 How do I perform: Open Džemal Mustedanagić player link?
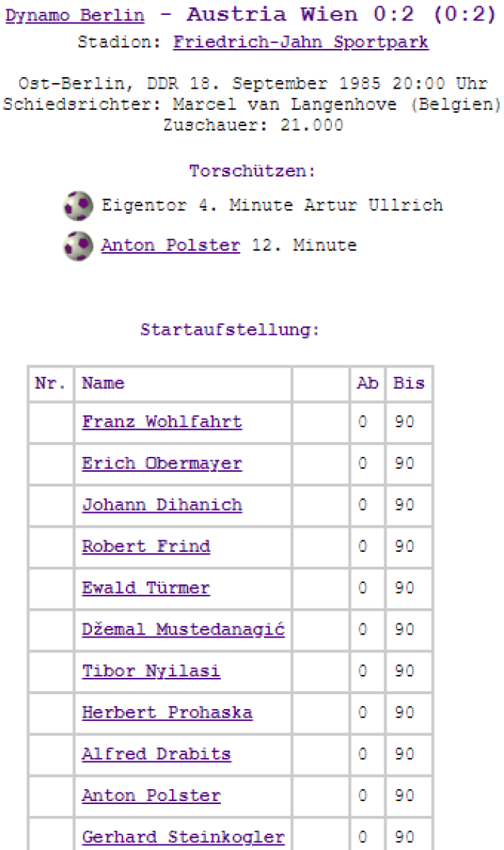coord(183,630)
